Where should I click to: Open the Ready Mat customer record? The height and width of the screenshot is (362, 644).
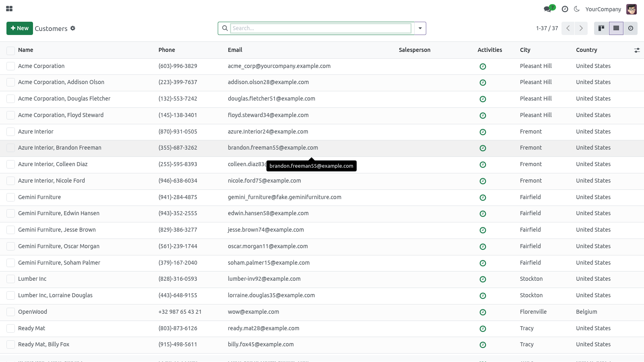pyautogui.click(x=31, y=328)
